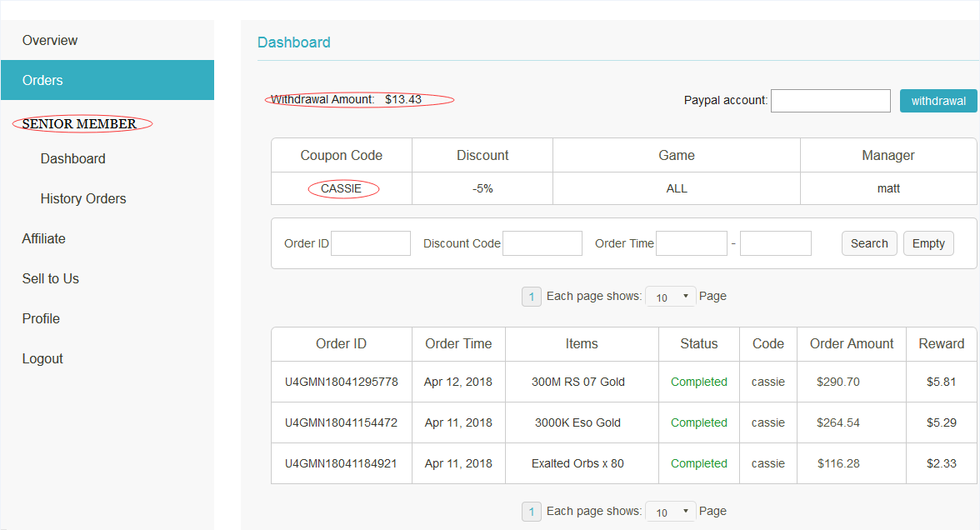
Task: Click the Exalted Orbs x 80 item
Action: tap(578, 463)
